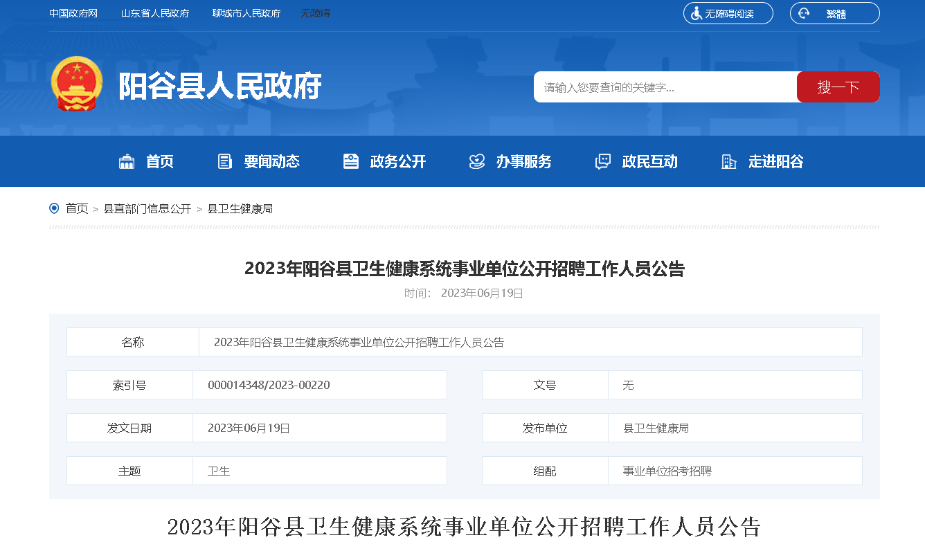Open the 政务公开 navigation menu
The width and height of the screenshot is (925, 560).
coord(397,162)
